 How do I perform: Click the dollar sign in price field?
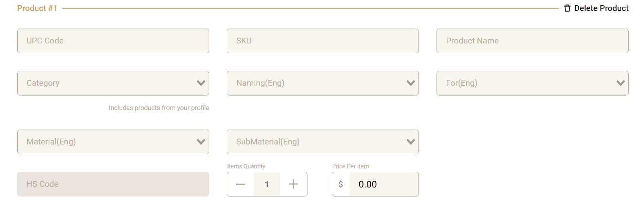click(341, 184)
